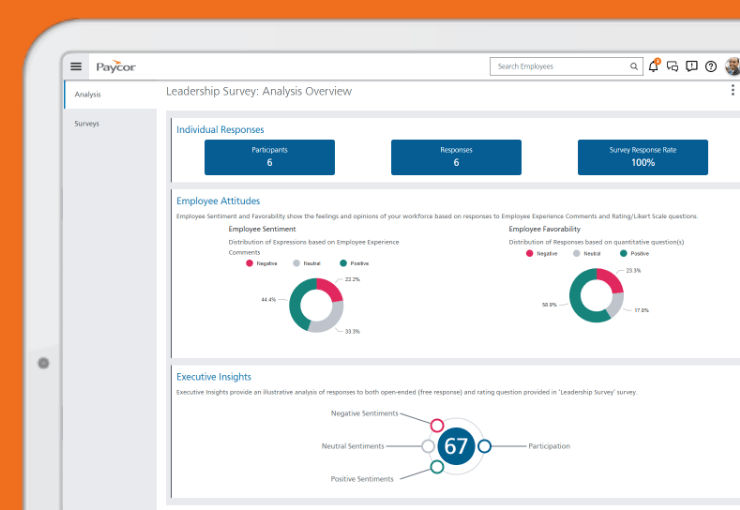Click the Neutral Sentiments label
The height and width of the screenshot is (510, 740).
click(x=353, y=446)
